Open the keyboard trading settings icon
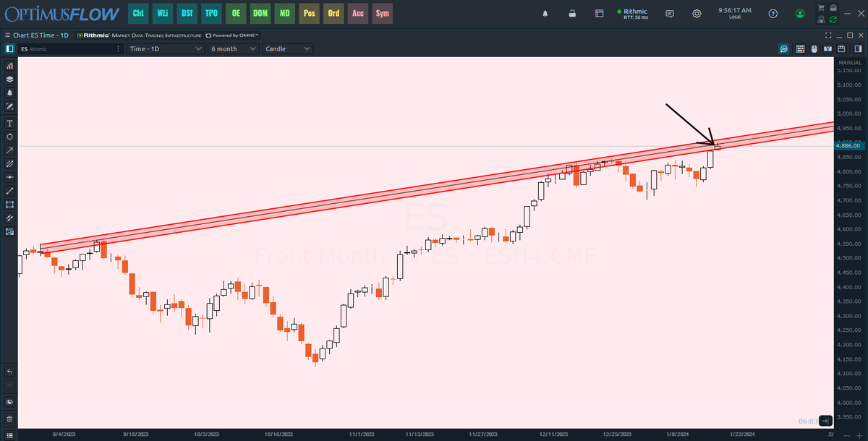The width and height of the screenshot is (868, 441). [x=801, y=48]
